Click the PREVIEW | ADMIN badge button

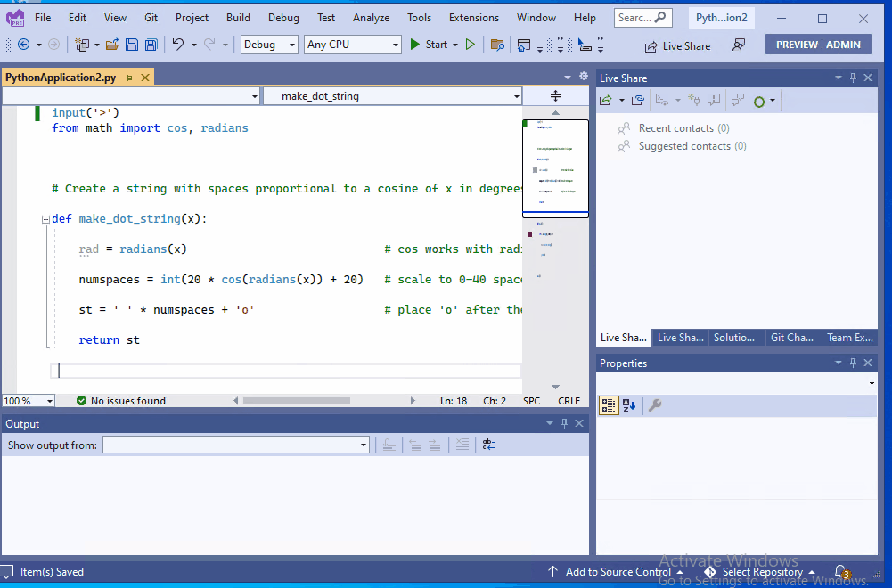coord(818,45)
